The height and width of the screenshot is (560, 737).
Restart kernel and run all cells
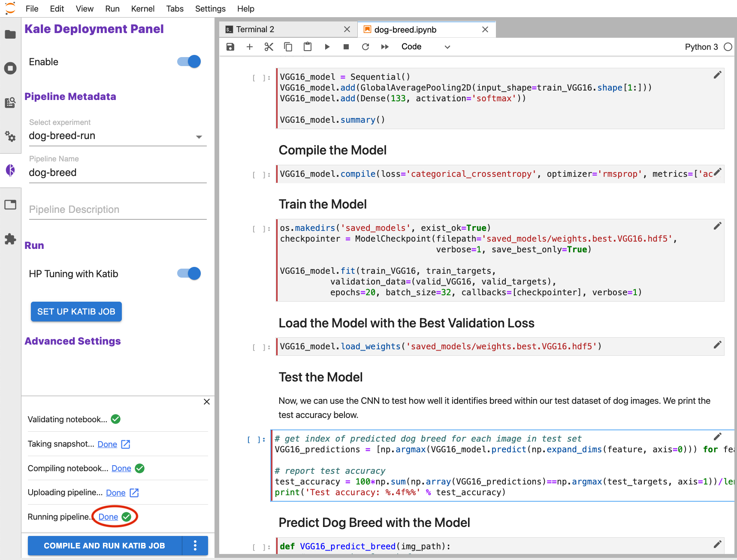pos(385,47)
